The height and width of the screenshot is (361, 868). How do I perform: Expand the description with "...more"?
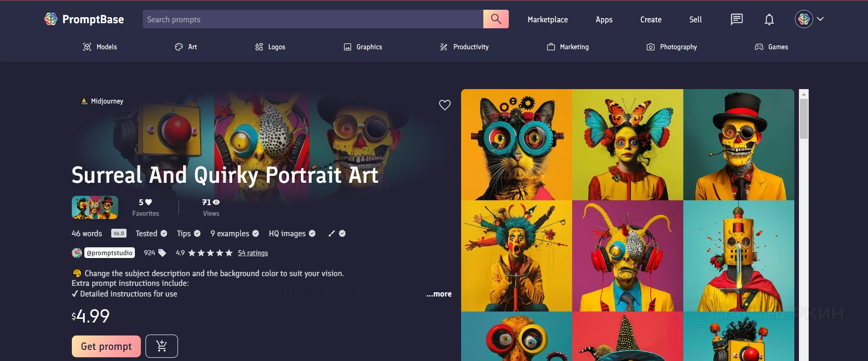(439, 294)
